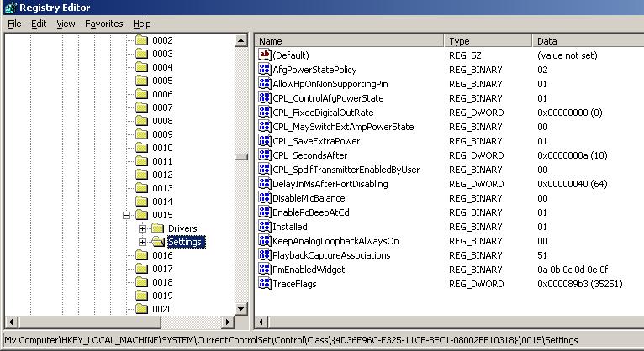
Task: Click the binary icon beside AfgPowerStatePolicy
Action: click(x=265, y=69)
